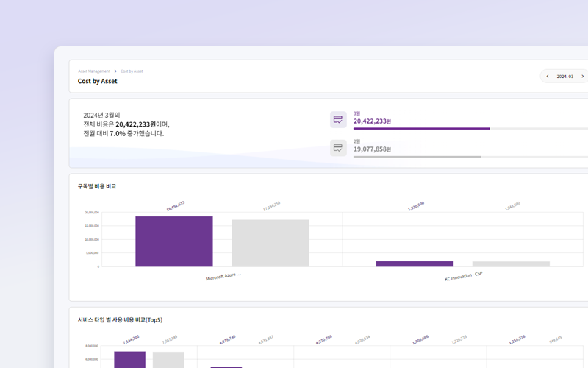Click the 7.0% increase summary text
This screenshot has height=368, width=588.
[123, 133]
